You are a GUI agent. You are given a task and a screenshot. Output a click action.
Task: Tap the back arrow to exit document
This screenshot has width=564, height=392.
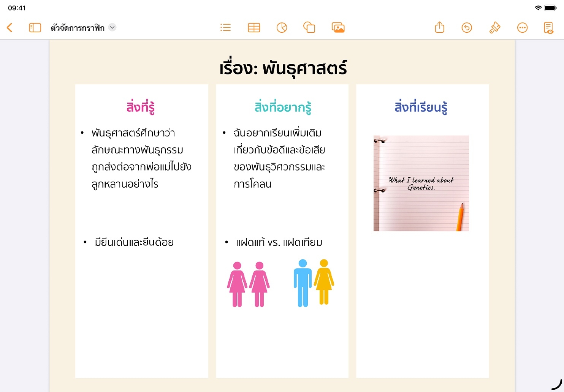10,27
